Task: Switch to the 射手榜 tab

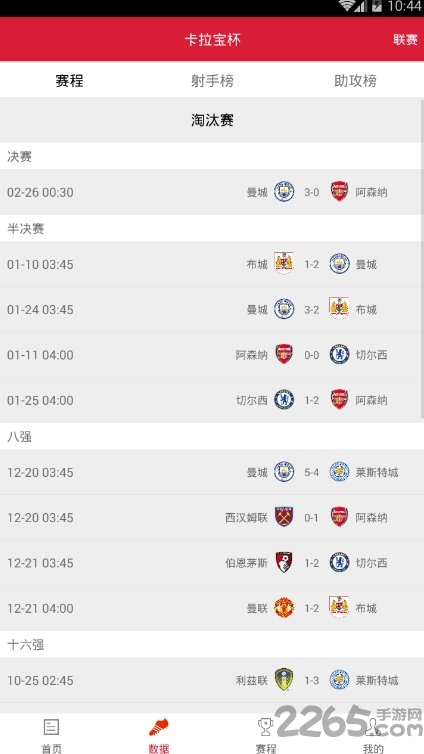Action: 212,81
